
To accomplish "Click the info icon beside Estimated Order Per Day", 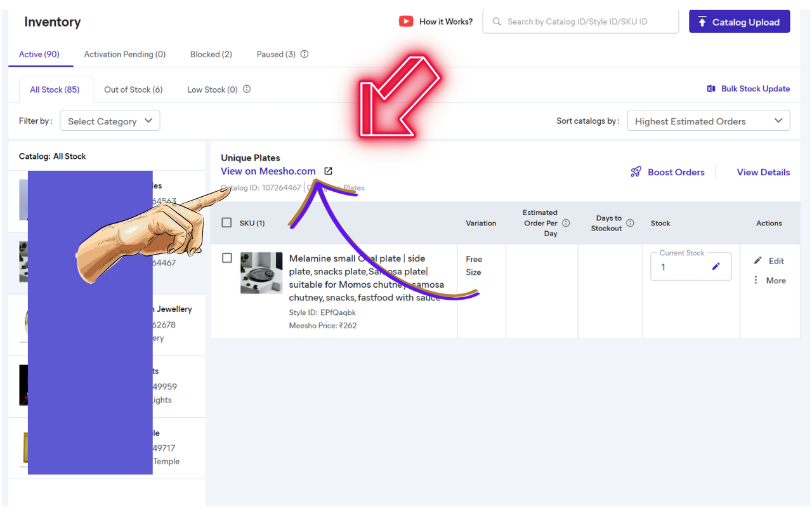I will pos(566,223).
